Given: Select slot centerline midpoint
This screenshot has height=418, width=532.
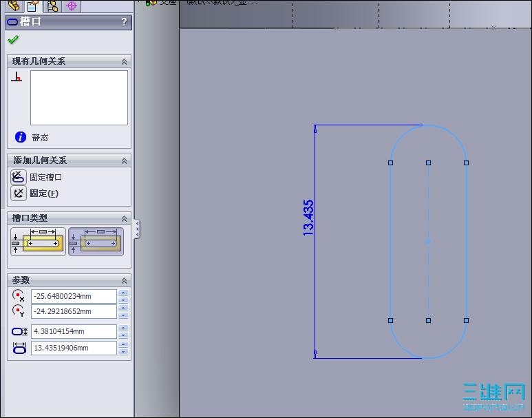Looking at the screenshot, I should (429, 242).
